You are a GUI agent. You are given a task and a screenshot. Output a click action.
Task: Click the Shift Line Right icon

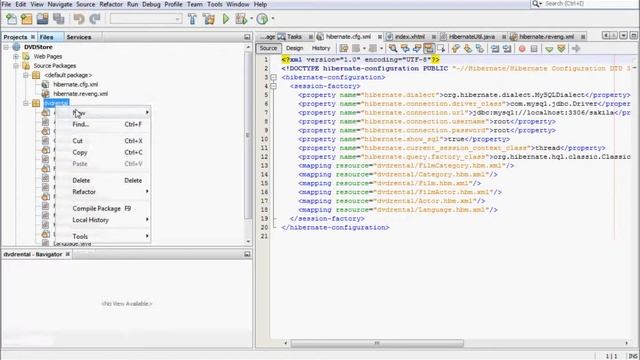pos(507,49)
